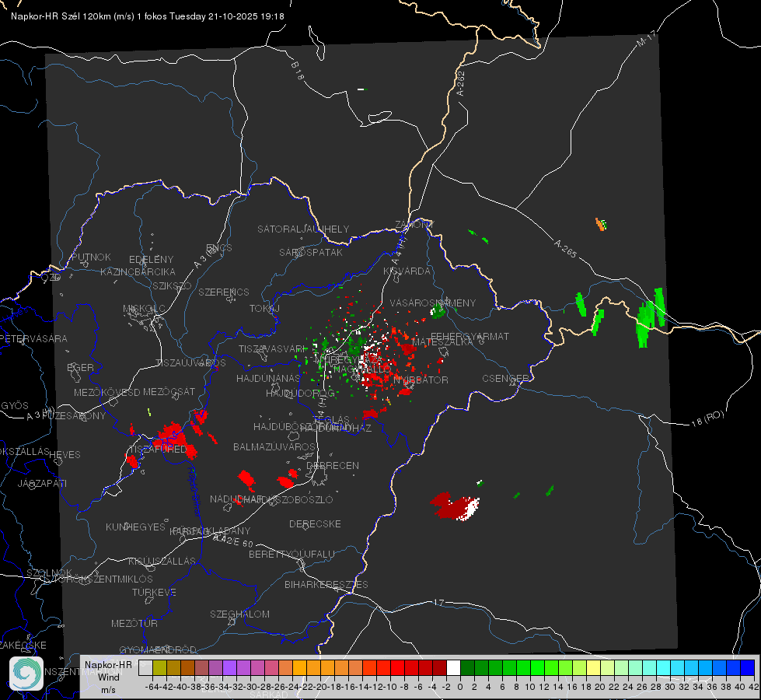Click the SZEGHALOM label
The height and width of the screenshot is (700, 761).
tap(239, 614)
